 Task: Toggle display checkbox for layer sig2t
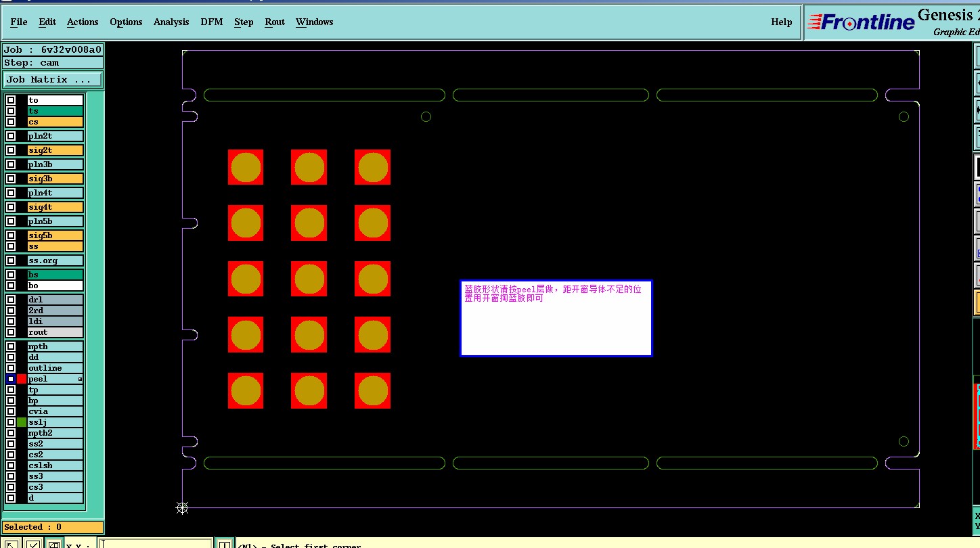pyautogui.click(x=11, y=150)
